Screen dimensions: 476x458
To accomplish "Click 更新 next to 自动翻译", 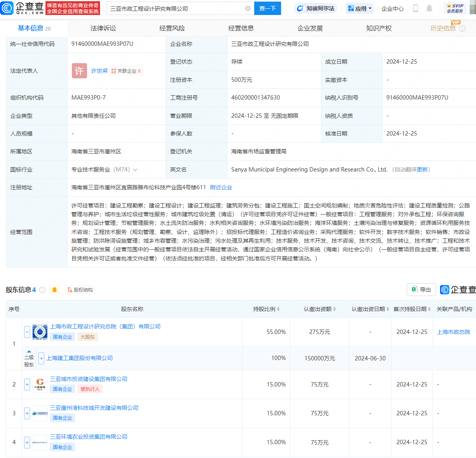I will tap(422, 170).
